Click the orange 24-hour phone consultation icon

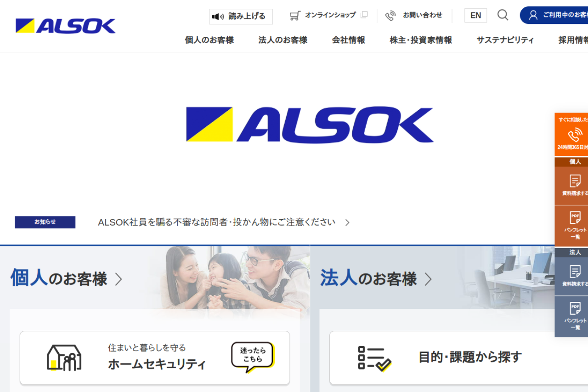[x=575, y=135]
